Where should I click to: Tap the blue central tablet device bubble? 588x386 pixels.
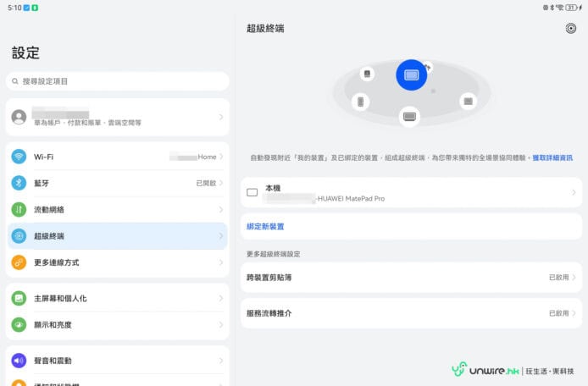pos(411,75)
